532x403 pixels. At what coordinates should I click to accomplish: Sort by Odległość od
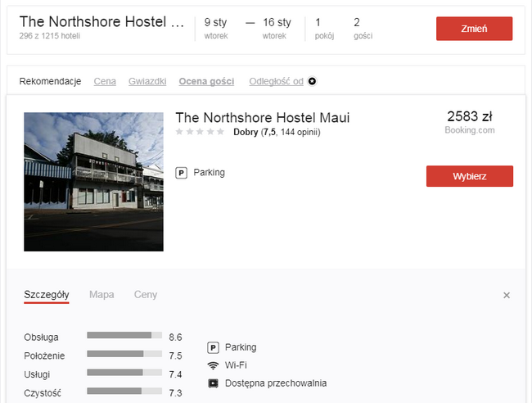276,81
